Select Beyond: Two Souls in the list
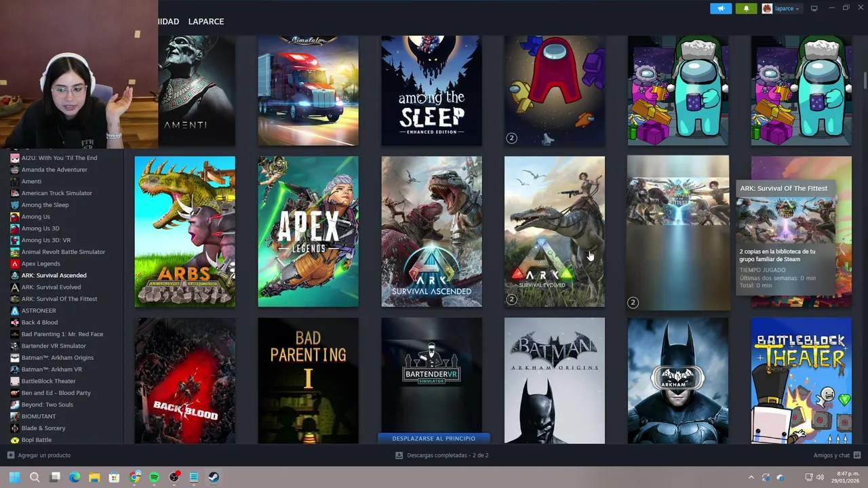Image resolution: width=868 pixels, height=488 pixels. (x=47, y=405)
